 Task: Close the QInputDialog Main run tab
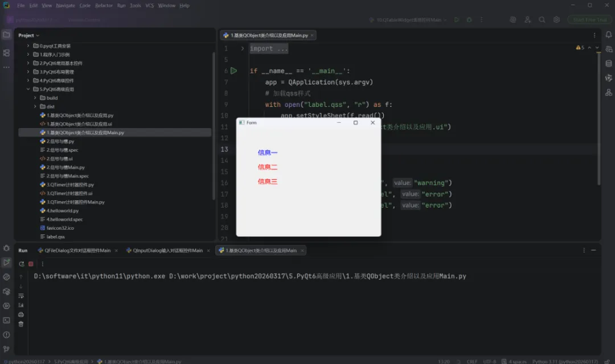coord(208,251)
